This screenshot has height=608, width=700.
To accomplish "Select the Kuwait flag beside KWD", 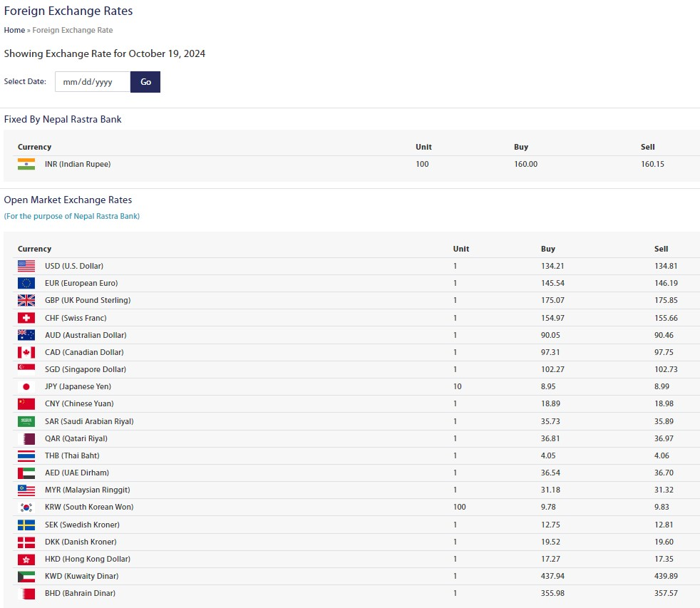I will click(x=26, y=577).
